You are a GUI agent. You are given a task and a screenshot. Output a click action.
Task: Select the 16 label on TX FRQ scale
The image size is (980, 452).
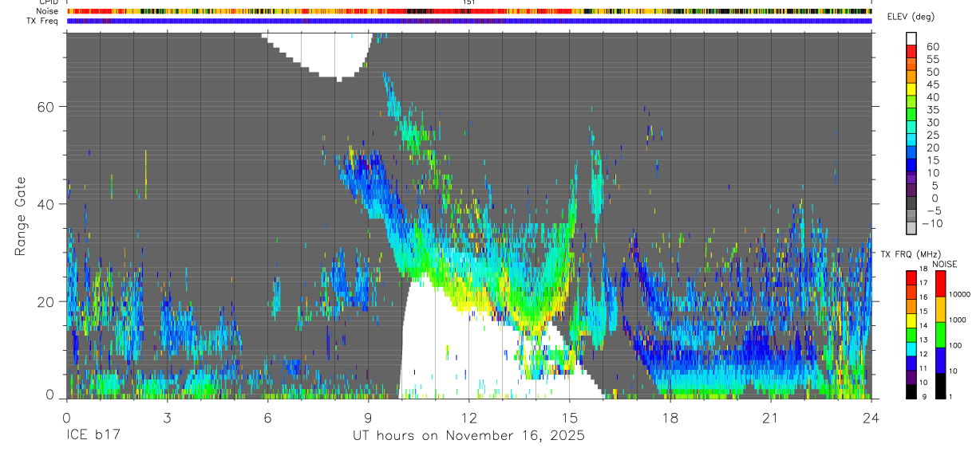tap(923, 297)
